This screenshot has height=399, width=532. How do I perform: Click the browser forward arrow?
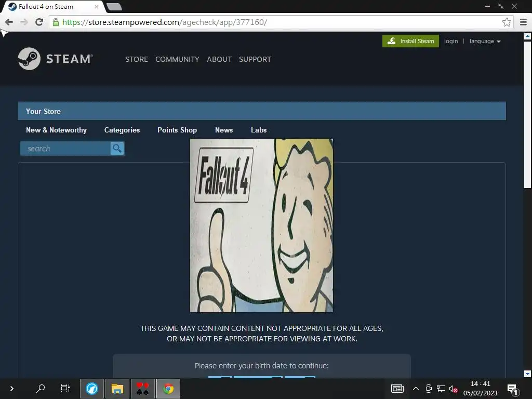[24, 22]
